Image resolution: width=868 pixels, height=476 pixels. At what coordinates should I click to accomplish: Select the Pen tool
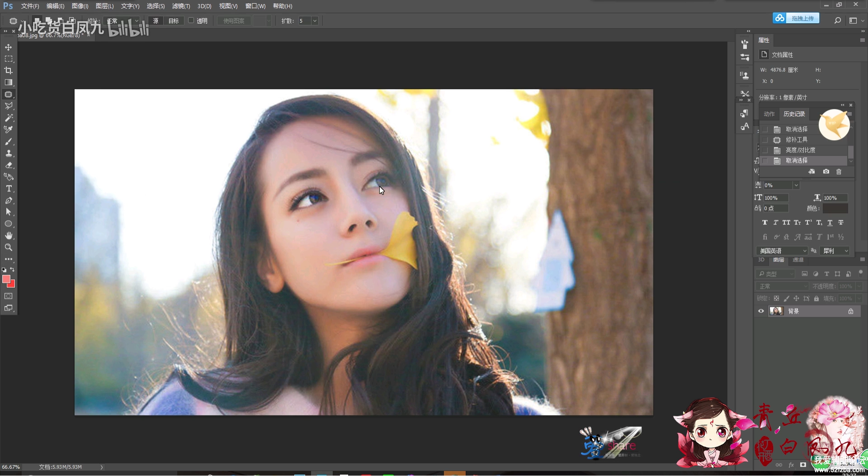(x=9, y=200)
